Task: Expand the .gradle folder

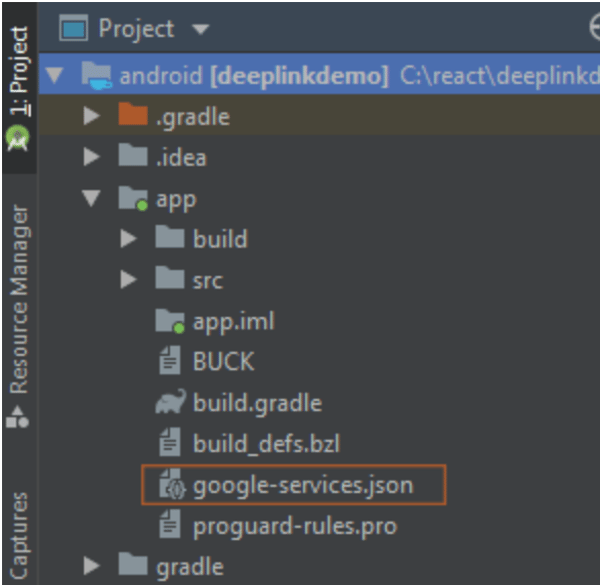Action: point(92,117)
